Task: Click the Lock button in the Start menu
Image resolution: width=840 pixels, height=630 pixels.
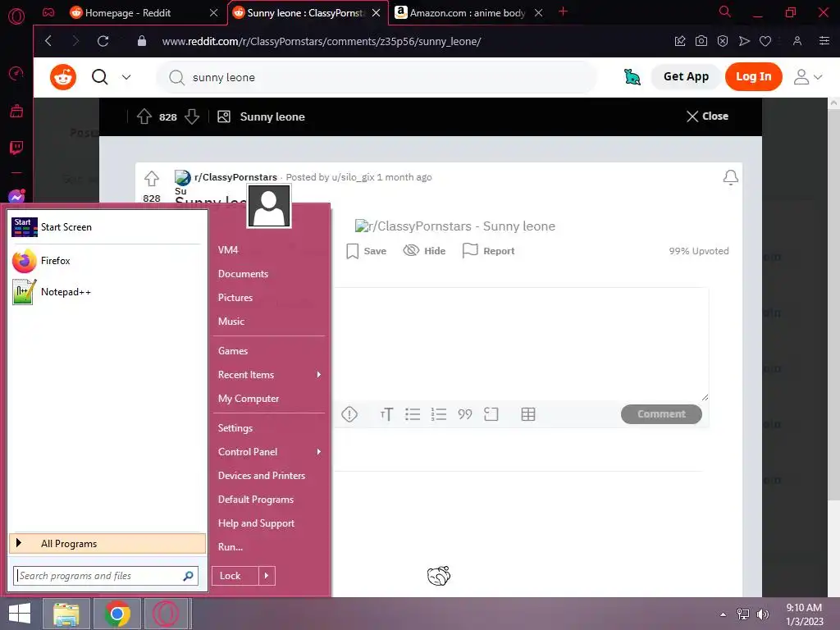Action: [x=235, y=576]
